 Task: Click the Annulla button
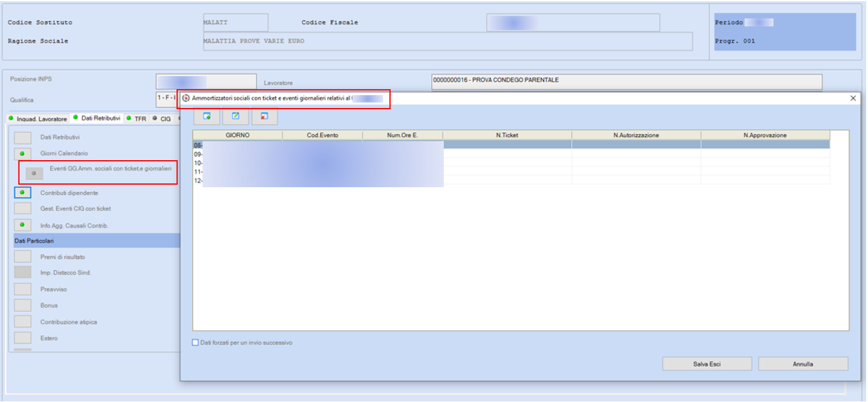(x=803, y=364)
